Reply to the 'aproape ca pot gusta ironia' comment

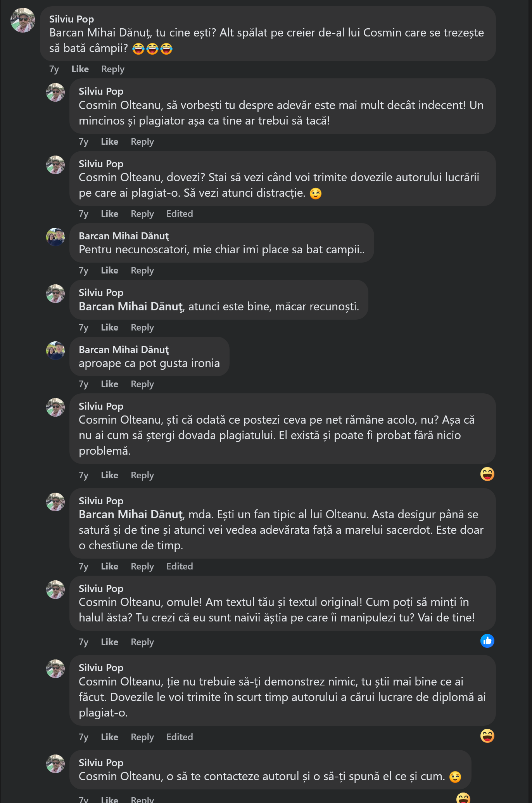[x=142, y=384]
